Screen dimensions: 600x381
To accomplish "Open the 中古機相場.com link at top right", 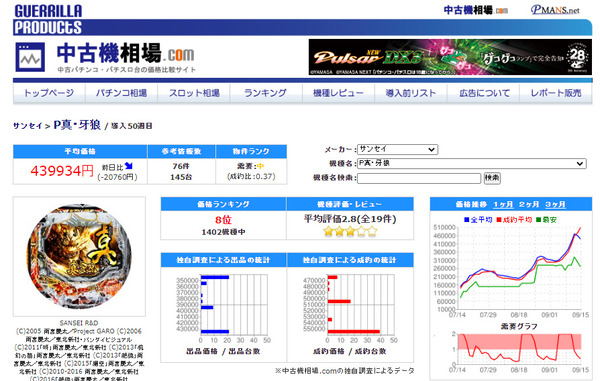I will tap(476, 10).
